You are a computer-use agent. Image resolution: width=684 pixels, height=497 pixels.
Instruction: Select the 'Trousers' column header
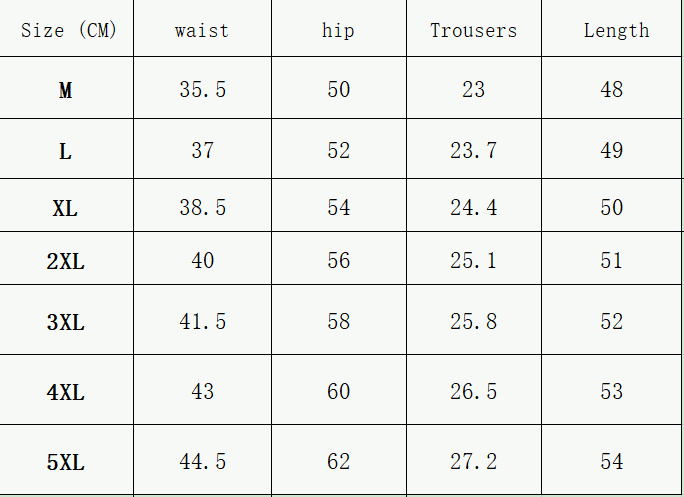point(474,30)
